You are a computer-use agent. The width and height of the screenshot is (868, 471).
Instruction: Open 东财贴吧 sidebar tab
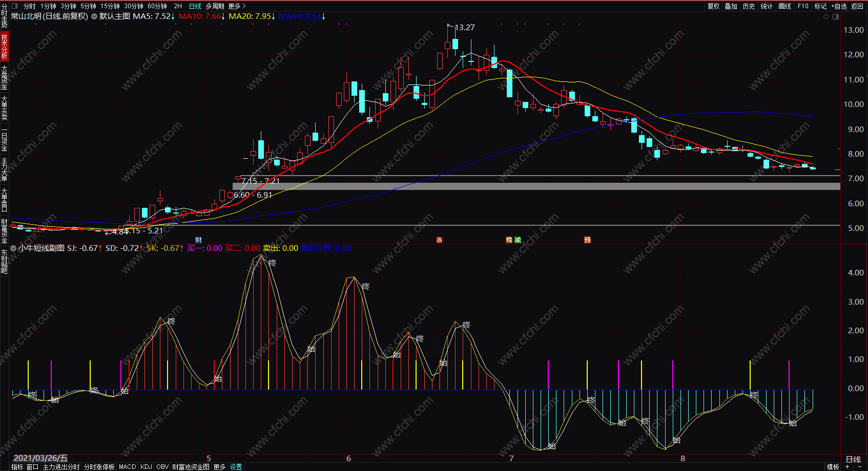(x=4, y=262)
